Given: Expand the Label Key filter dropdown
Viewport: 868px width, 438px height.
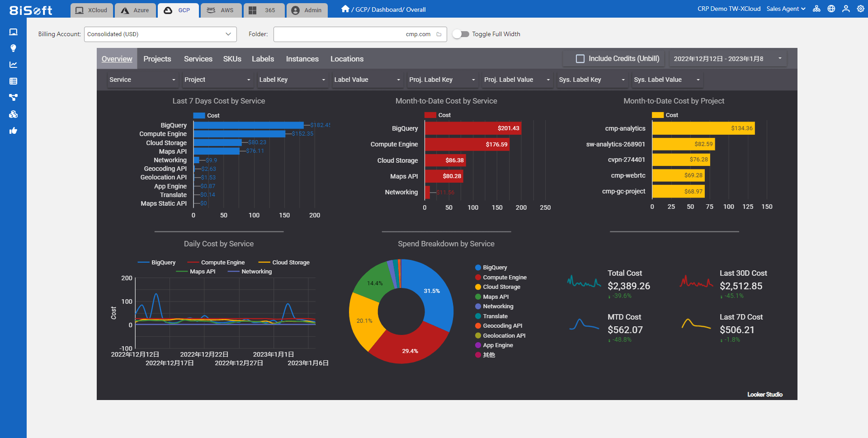Looking at the screenshot, I should 292,80.
